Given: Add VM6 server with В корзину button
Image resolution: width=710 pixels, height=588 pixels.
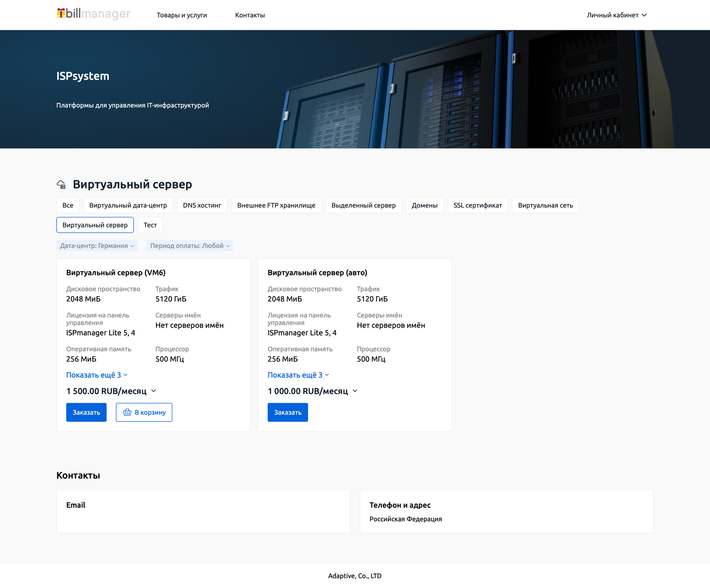Looking at the screenshot, I should coord(144,412).
